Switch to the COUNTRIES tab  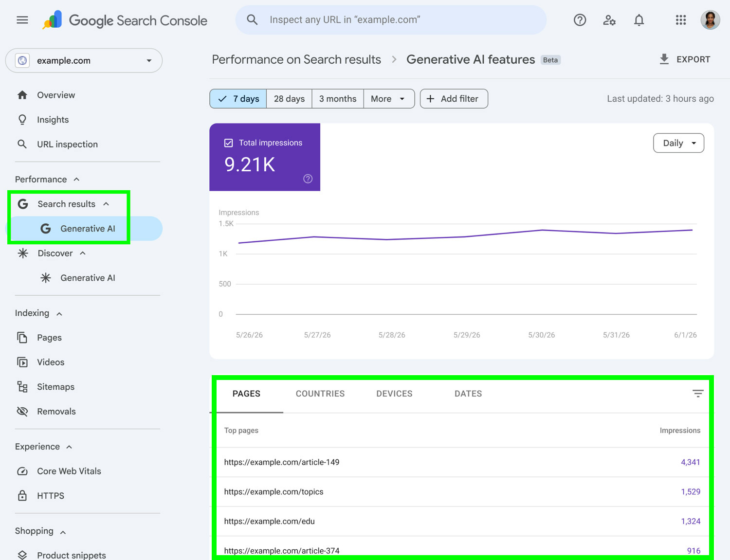point(320,394)
